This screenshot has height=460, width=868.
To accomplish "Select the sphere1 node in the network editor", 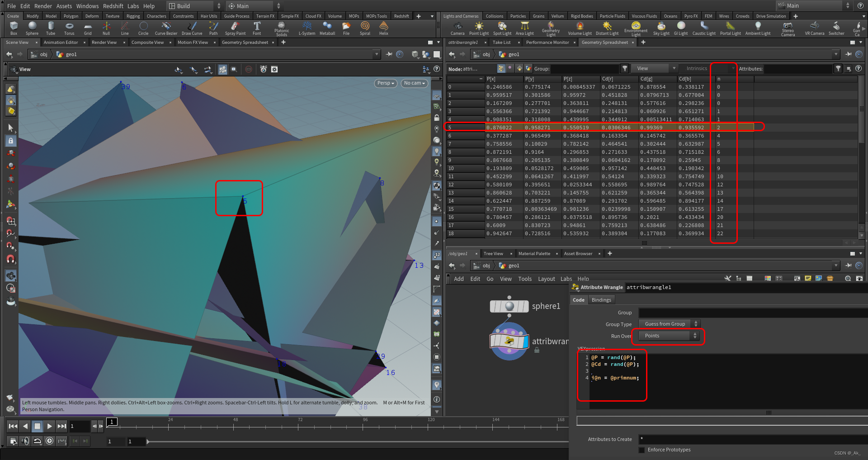I will [509, 306].
